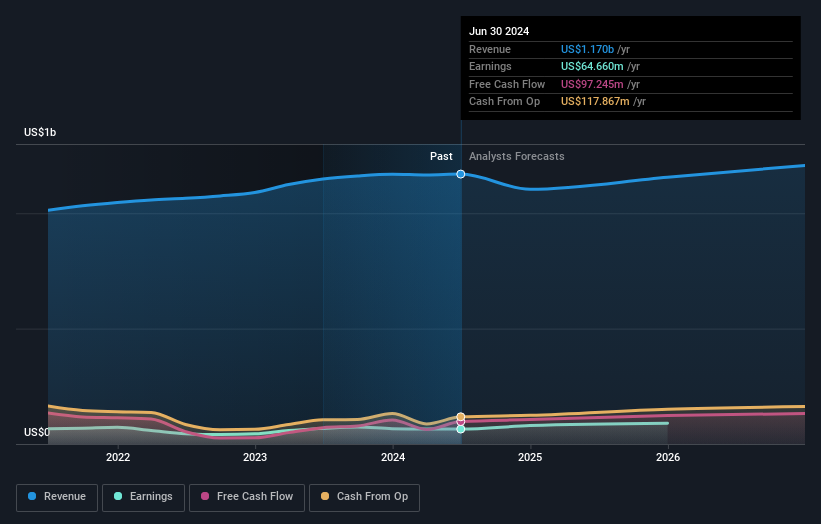Click the US$64.660m earnings value

592,66
